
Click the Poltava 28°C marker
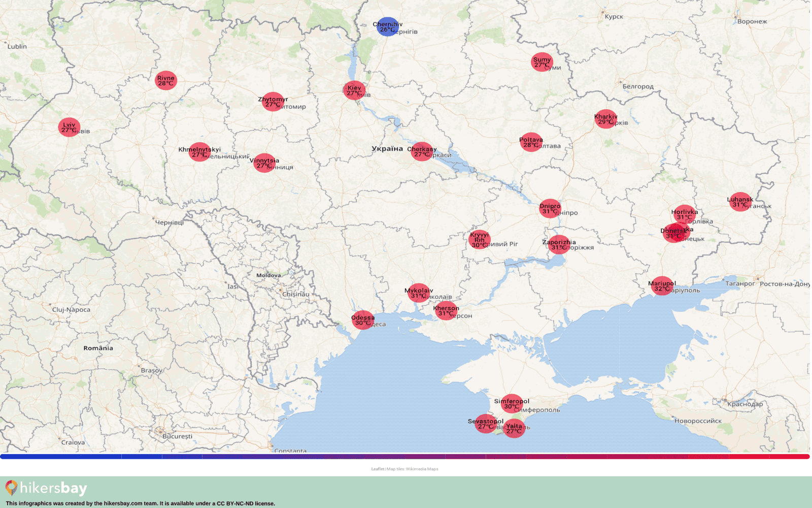tap(531, 142)
